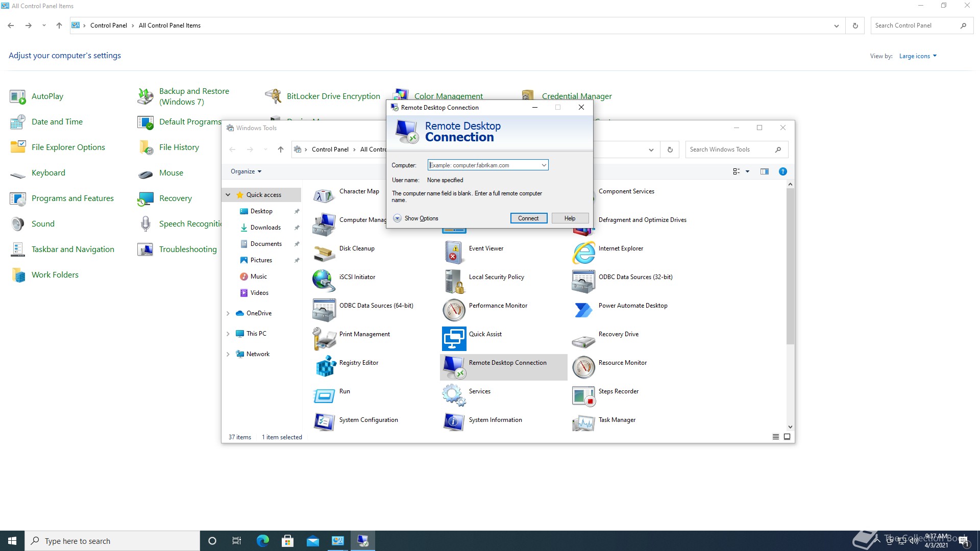980x551 pixels.
Task: Expand the Network tree node
Action: [x=228, y=354]
